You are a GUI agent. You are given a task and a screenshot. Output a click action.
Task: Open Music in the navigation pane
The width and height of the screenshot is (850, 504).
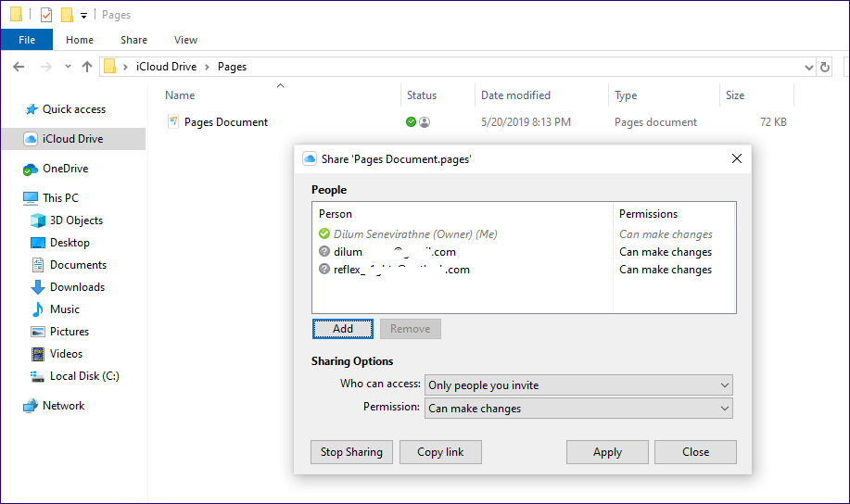tap(65, 309)
